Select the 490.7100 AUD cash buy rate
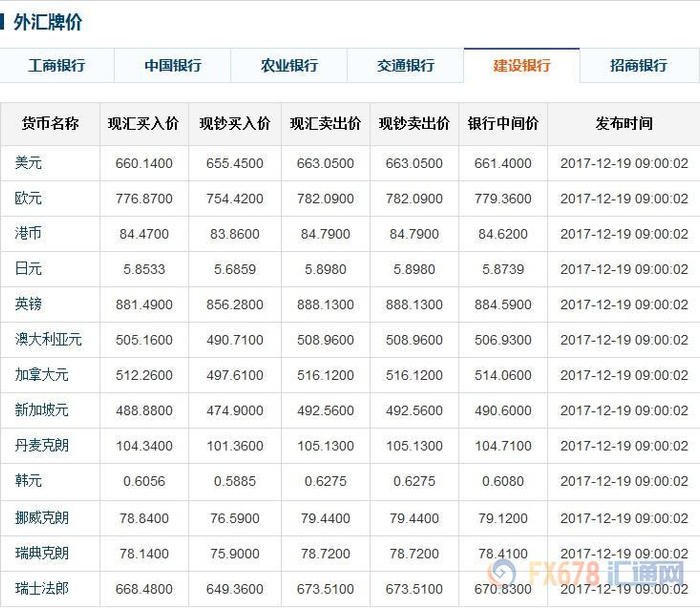Viewport: 700px width, 608px height. coord(235,340)
